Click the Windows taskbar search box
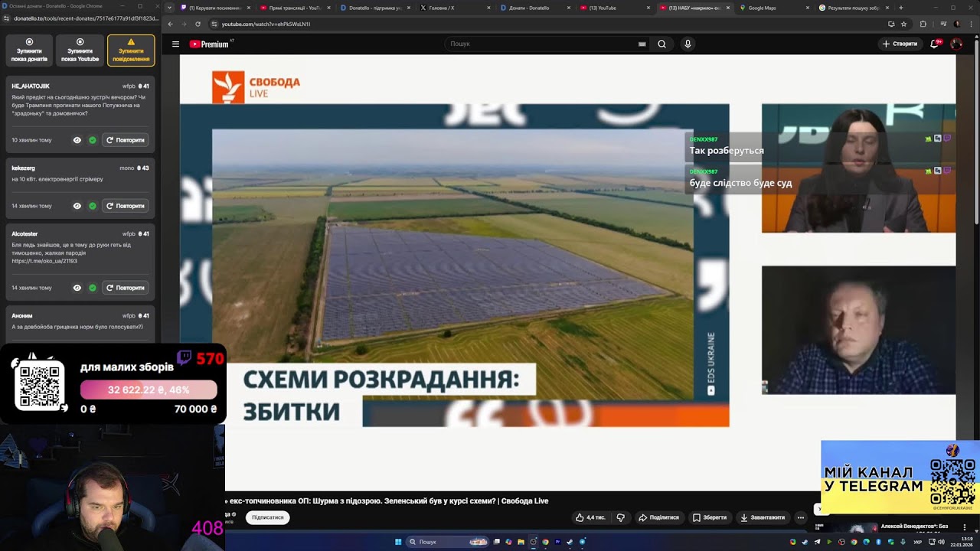 tap(449, 542)
